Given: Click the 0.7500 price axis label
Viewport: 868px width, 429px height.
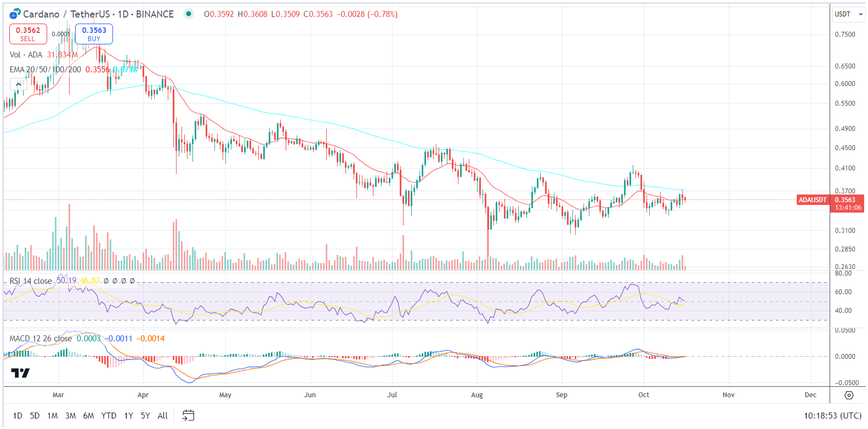Looking at the screenshot, I should click(x=844, y=35).
